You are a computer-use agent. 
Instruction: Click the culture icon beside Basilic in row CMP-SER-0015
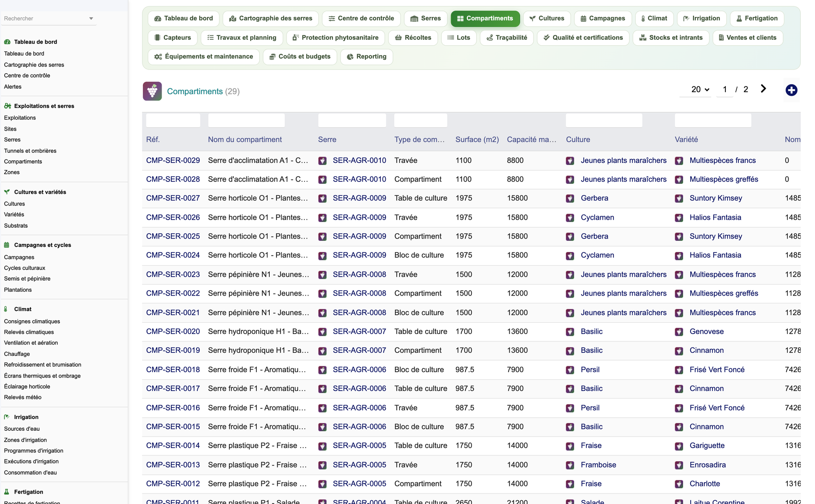coord(570,427)
